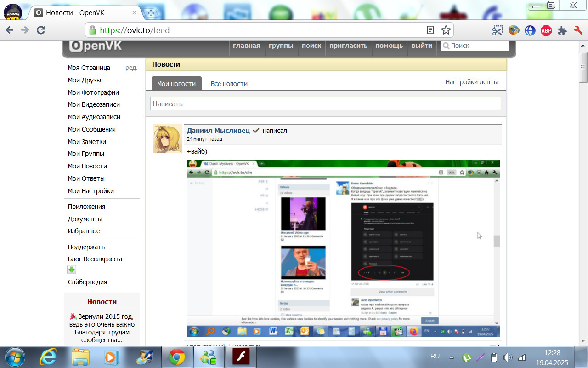Viewport: 588px width, 368px height.
Task: Log out via выйти
Action: pyautogui.click(x=422, y=46)
